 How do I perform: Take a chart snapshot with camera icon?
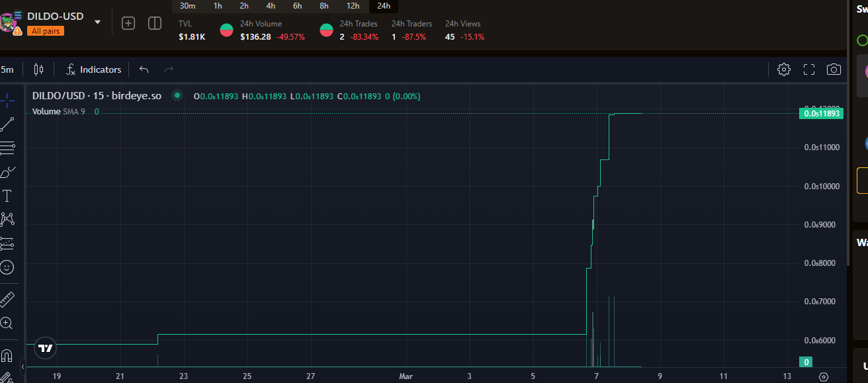click(x=834, y=69)
